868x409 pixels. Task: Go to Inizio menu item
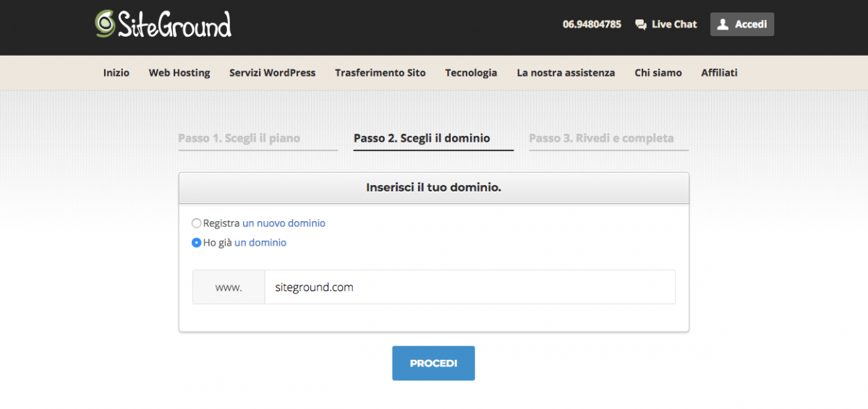tap(116, 72)
